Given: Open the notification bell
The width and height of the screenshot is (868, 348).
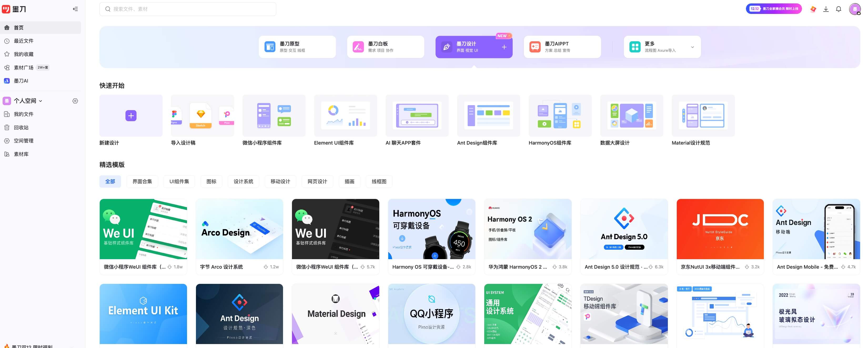Looking at the screenshot, I should click(x=838, y=9).
